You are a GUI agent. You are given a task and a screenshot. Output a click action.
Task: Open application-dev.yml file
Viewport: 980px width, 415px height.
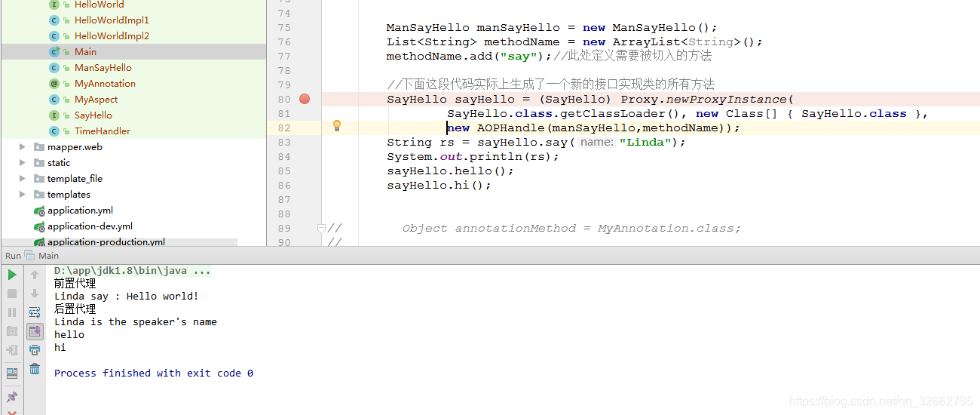coord(90,226)
